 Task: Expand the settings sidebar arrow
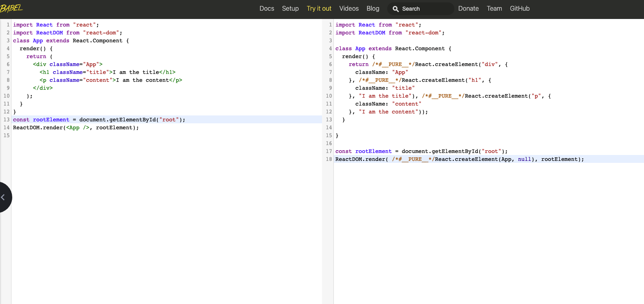click(x=3, y=197)
